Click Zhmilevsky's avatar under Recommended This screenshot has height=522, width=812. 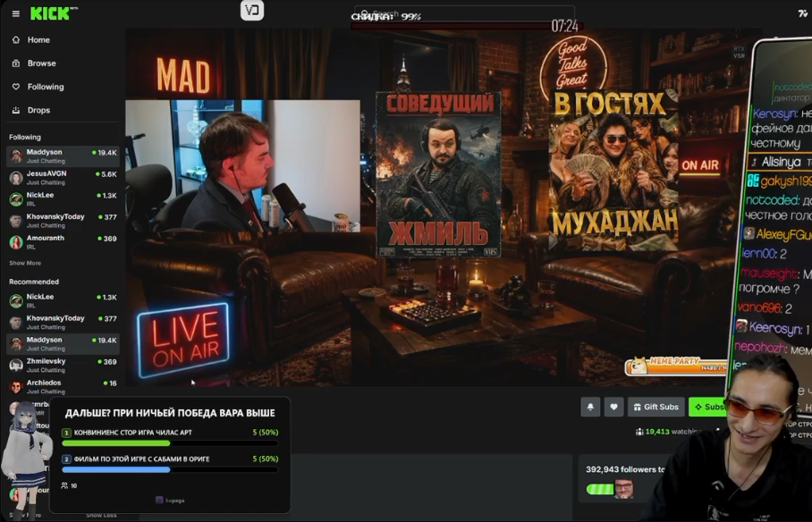click(x=16, y=365)
